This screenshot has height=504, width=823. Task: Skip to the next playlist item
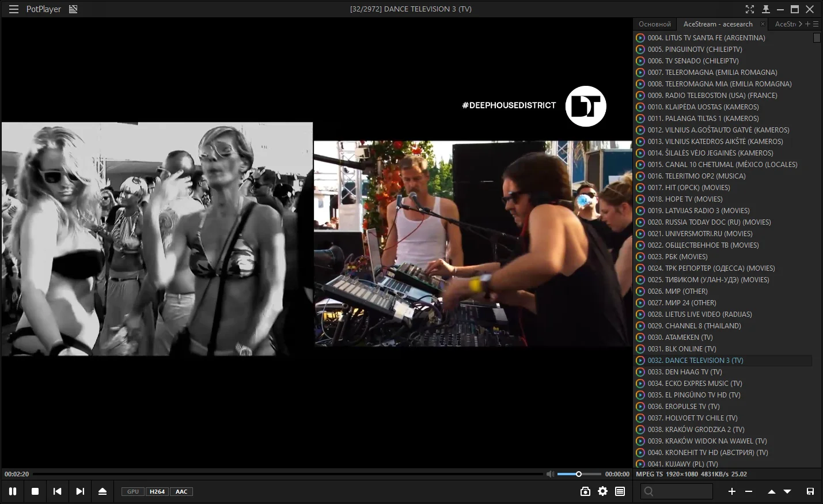click(80, 491)
